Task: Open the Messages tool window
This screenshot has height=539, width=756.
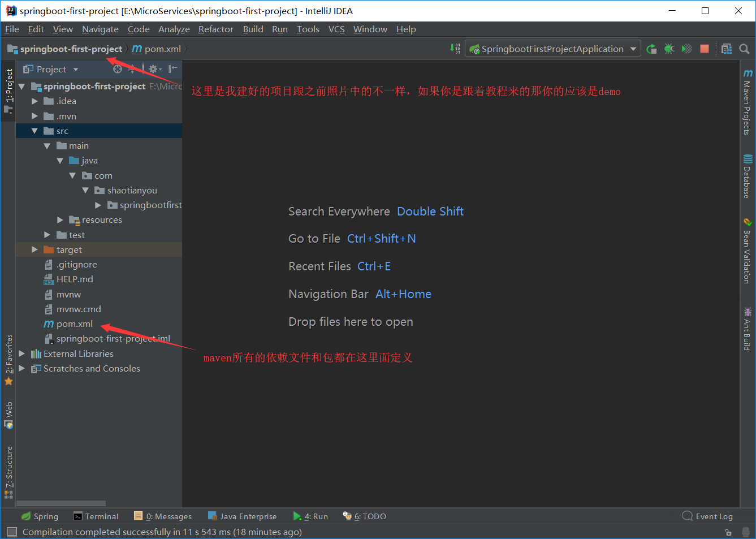Action: [x=163, y=516]
